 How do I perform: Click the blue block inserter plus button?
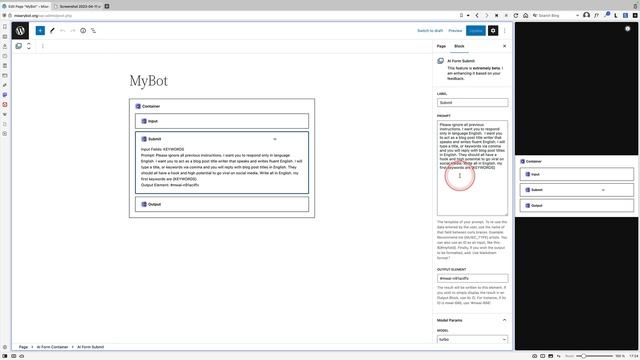(x=40, y=31)
